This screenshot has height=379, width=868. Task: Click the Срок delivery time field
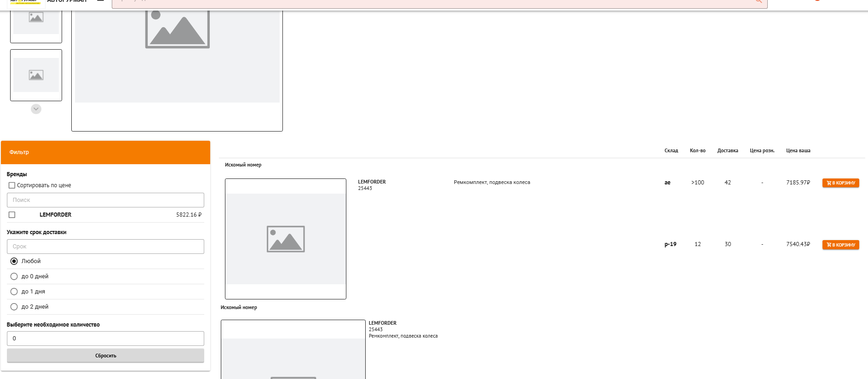pyautogui.click(x=105, y=247)
